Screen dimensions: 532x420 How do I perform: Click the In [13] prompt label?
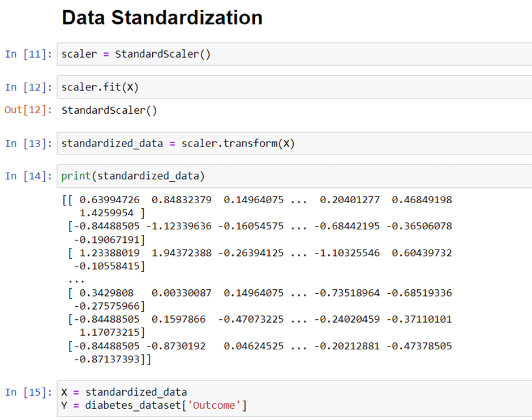(29, 144)
